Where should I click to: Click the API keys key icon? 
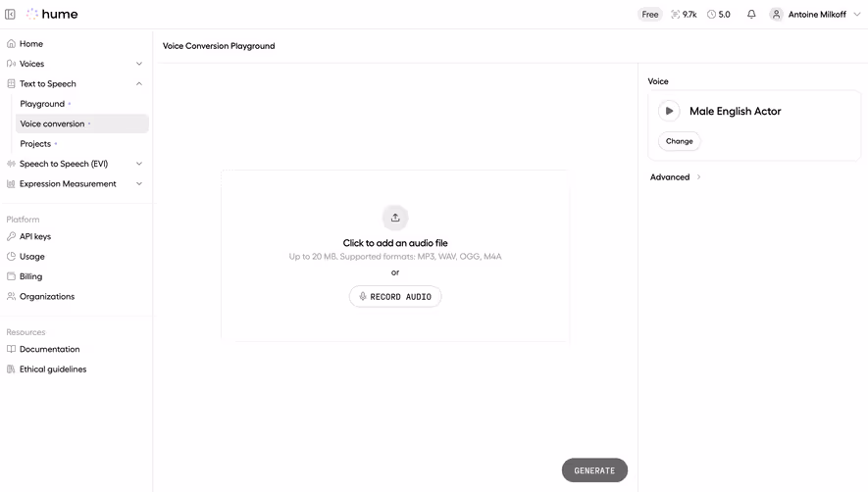coord(11,236)
